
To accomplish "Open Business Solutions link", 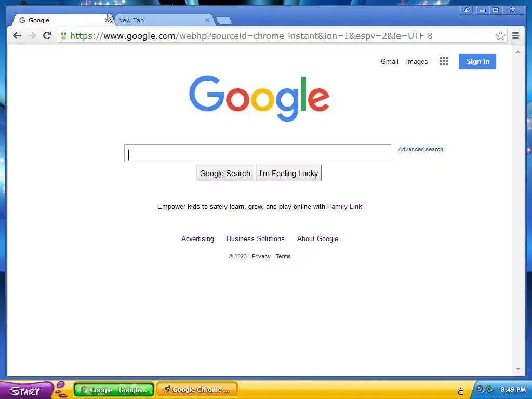I will 256,238.
